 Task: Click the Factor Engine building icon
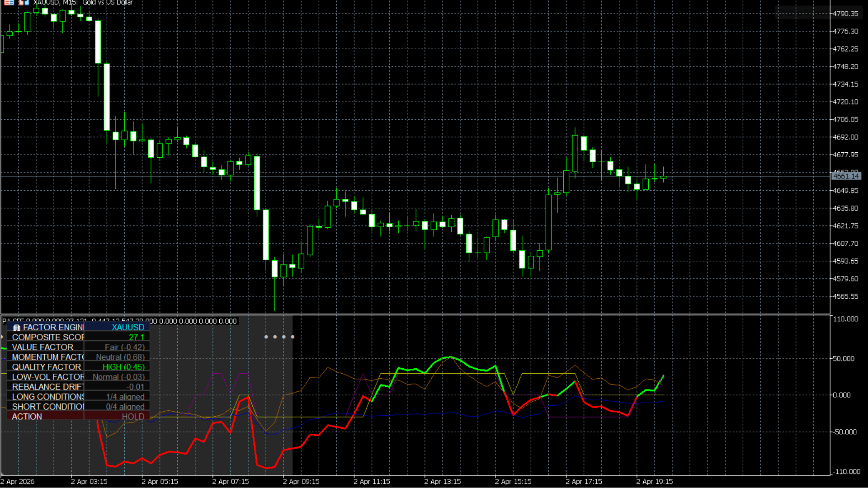tap(17, 328)
